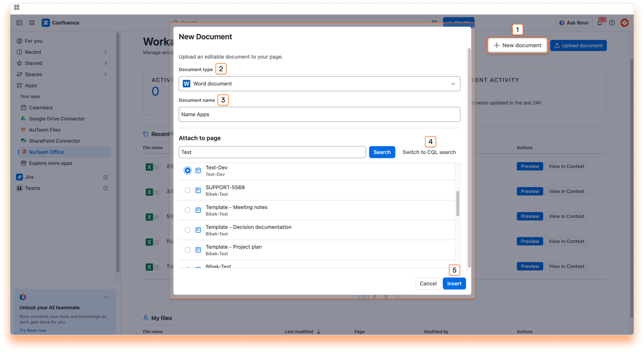Click the Confluence logo icon

coord(45,23)
